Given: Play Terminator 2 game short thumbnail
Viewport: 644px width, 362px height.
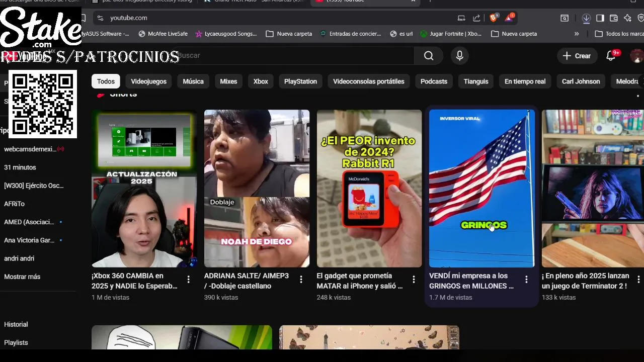Looking at the screenshot, I should click(593, 189).
